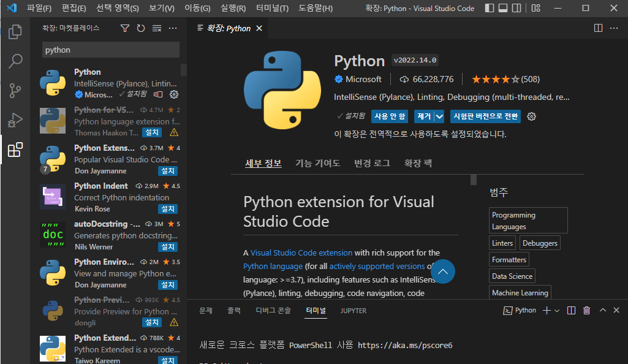Switch to 확장 팩 tab
The width and height of the screenshot is (628, 364).
click(418, 163)
